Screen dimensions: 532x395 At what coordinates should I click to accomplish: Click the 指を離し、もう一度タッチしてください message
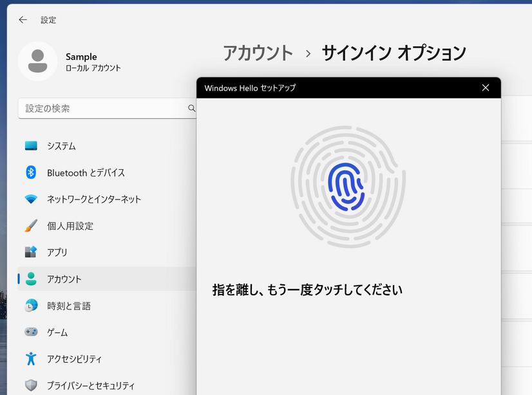coord(307,290)
